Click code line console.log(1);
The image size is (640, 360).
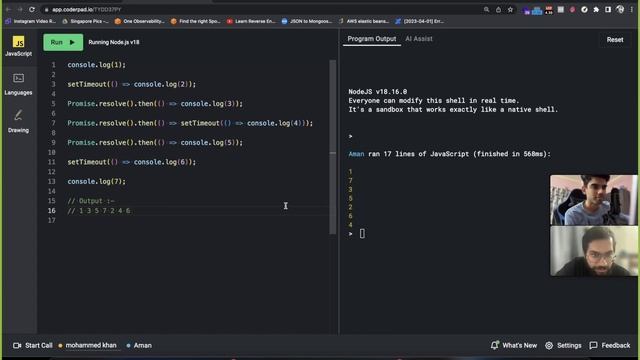[x=97, y=65]
